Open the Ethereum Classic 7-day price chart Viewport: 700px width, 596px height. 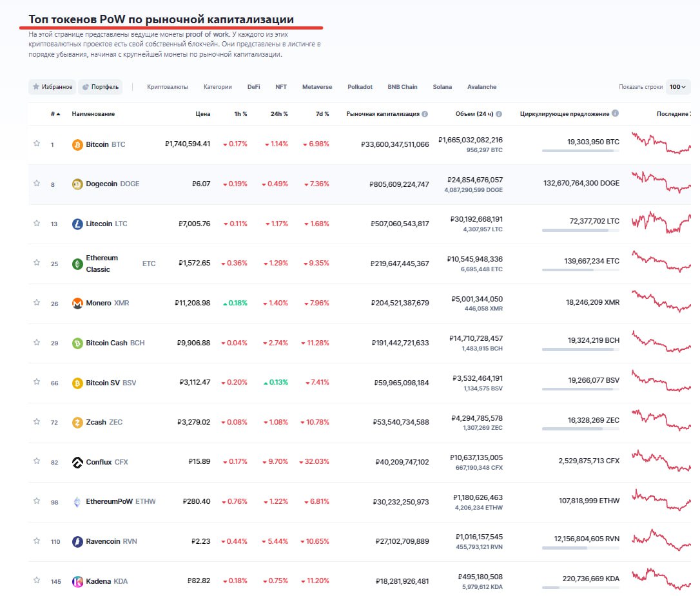tap(663, 261)
